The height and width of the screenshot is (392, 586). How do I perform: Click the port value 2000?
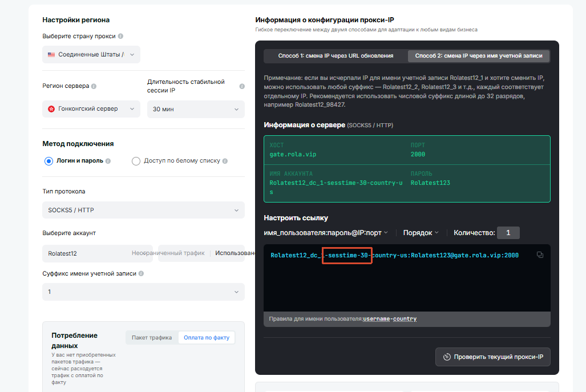click(418, 154)
